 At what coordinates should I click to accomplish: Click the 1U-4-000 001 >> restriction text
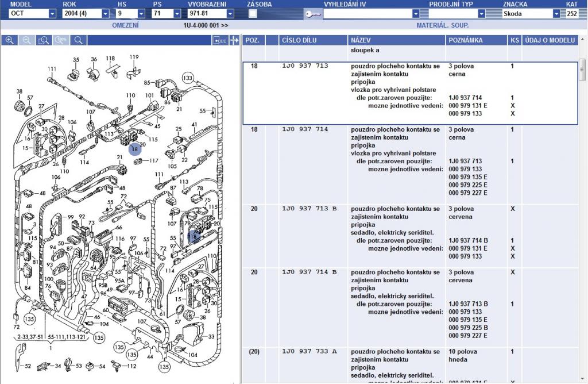pos(206,25)
